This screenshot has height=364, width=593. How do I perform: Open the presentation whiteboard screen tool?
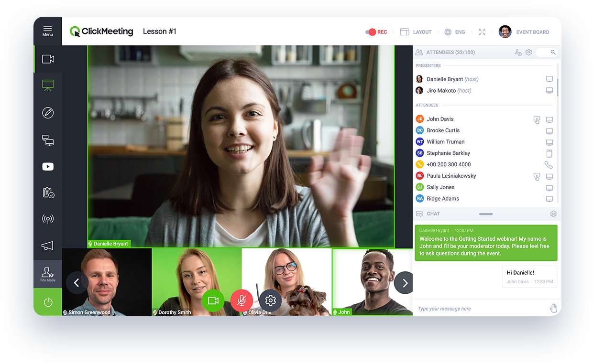[48, 86]
